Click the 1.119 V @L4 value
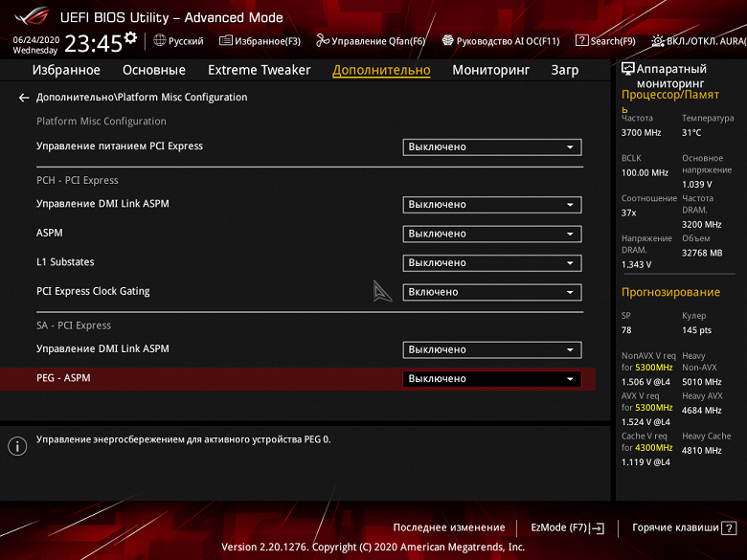 [x=645, y=462]
